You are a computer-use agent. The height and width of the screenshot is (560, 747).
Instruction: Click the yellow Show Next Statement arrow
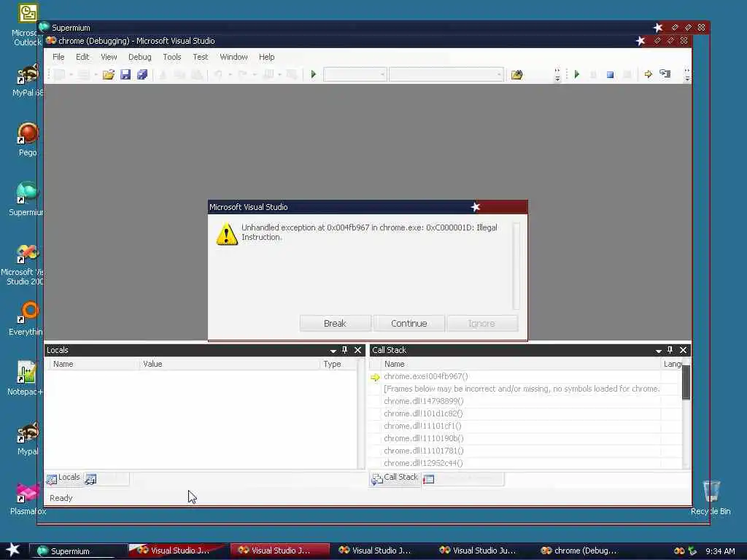(x=649, y=74)
